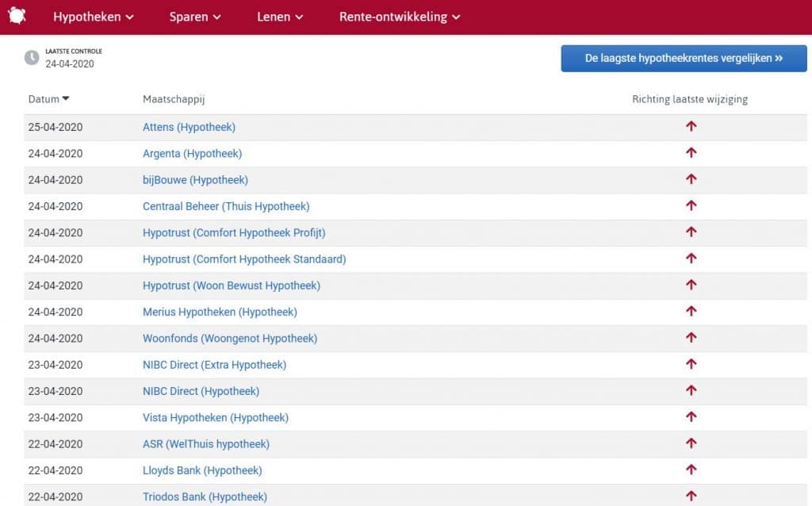812x506 pixels.
Task: Click the Maatschappij column header
Action: click(x=174, y=99)
